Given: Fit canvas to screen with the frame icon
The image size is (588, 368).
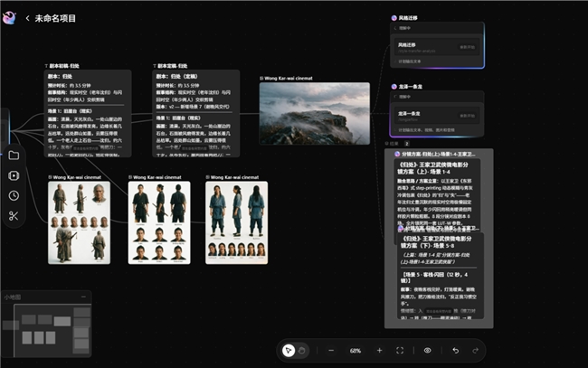Looking at the screenshot, I should [400, 351].
